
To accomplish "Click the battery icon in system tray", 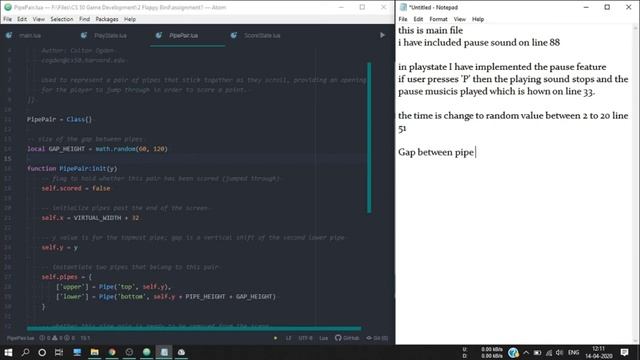I will (538, 353).
